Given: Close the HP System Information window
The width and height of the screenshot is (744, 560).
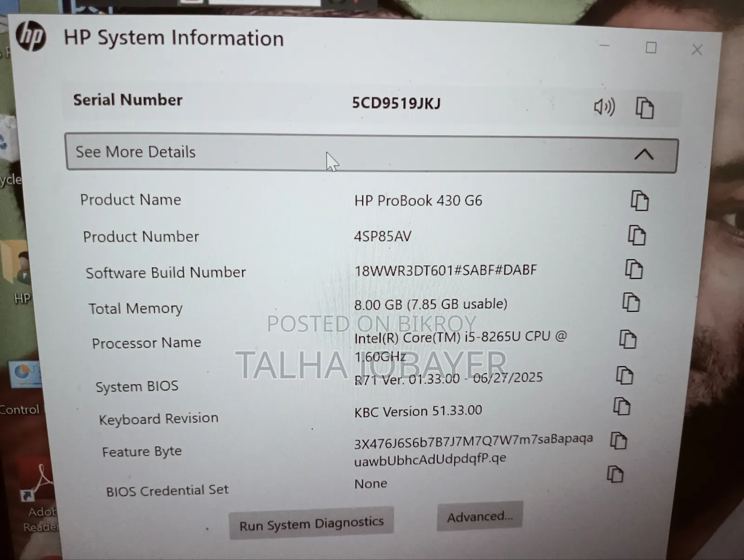Looking at the screenshot, I should click(x=697, y=50).
